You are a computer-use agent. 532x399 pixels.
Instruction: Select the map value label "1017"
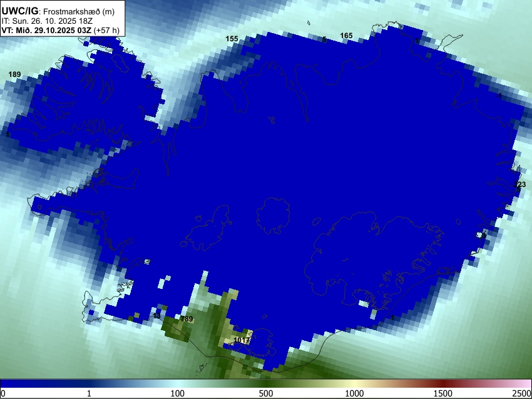tap(242, 340)
